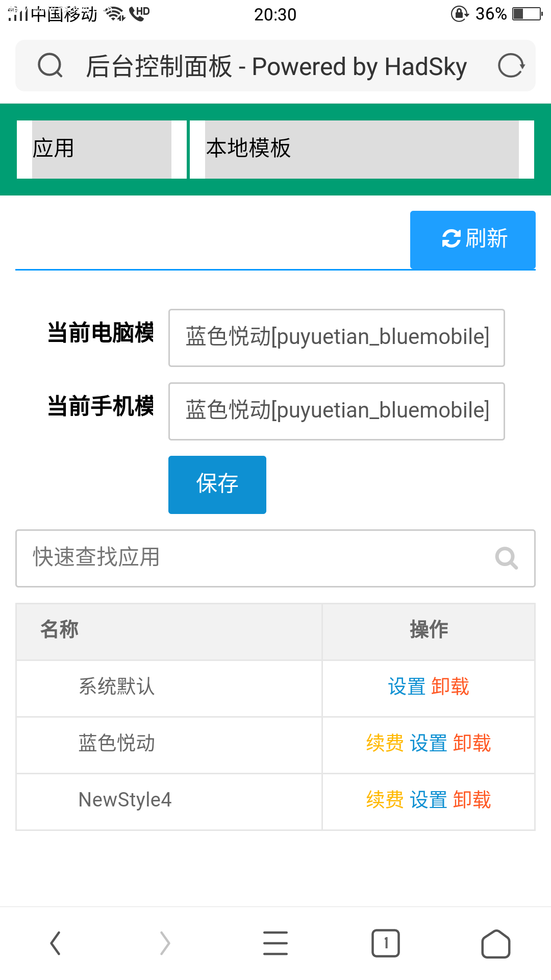Screen dimensions: 551x980
Task: Expand the current mobile template select box
Action: 337,411
